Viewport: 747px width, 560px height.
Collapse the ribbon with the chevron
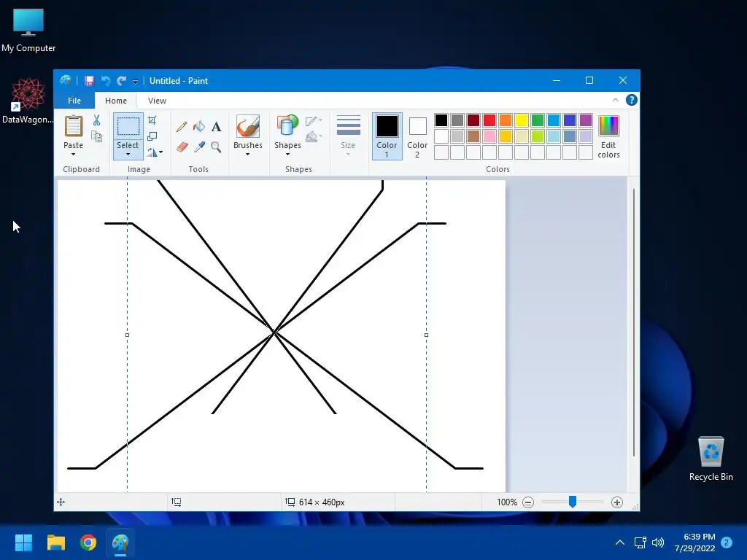click(616, 100)
